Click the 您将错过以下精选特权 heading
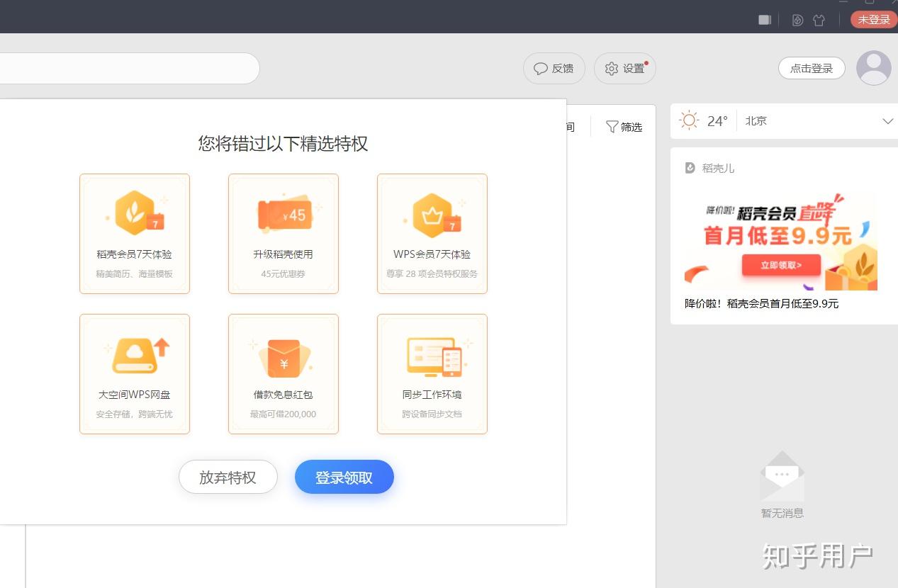Image resolution: width=898 pixels, height=588 pixels. coord(284,144)
